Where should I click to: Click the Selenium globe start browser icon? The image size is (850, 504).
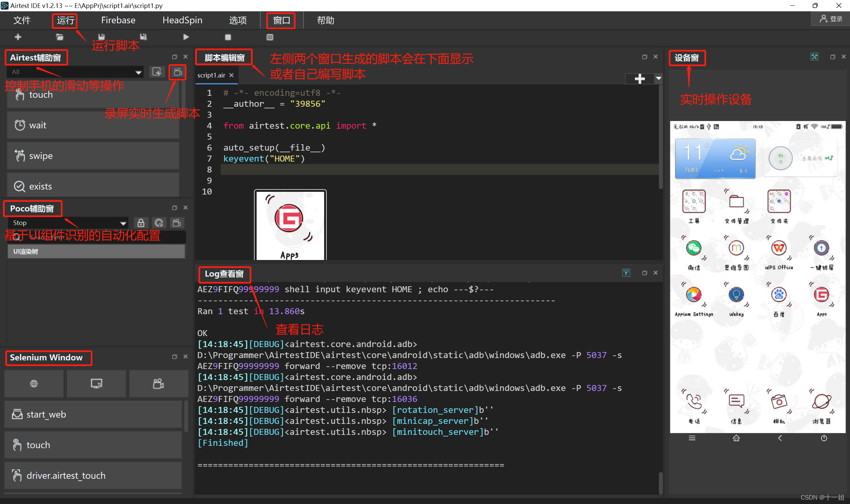[x=34, y=383]
